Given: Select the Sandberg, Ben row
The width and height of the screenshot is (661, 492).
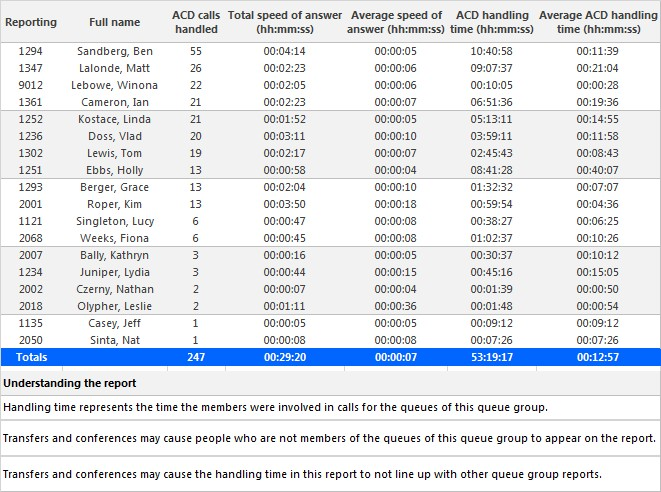Looking at the screenshot, I should 330,51.
